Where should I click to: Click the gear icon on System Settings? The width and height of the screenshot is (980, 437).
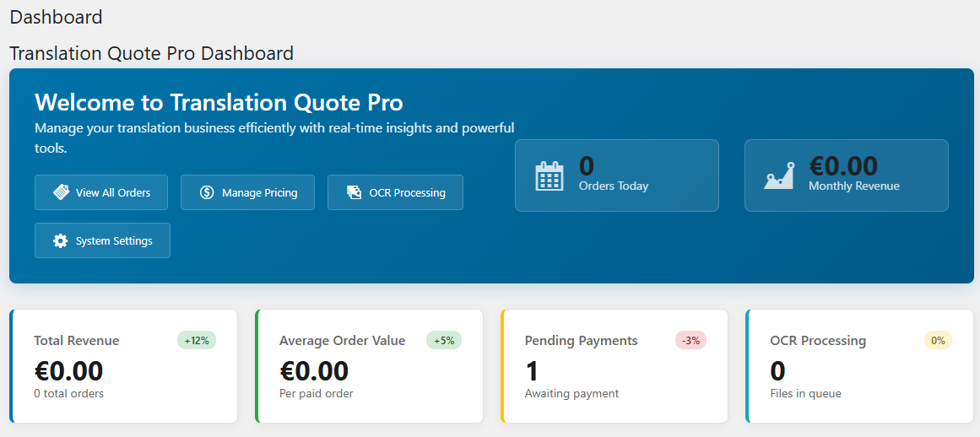(x=61, y=240)
